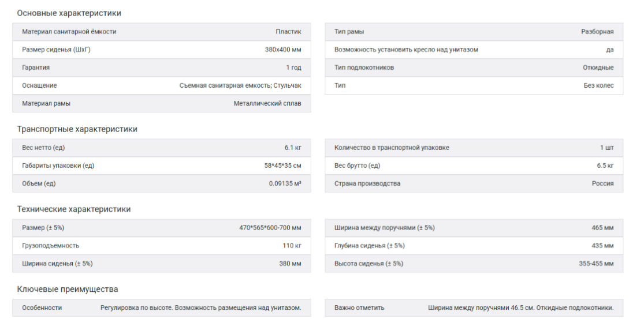The width and height of the screenshot is (644, 334).
Task: Select 'Возможность установить кресло над унитазом' label
Action: click(x=406, y=50)
